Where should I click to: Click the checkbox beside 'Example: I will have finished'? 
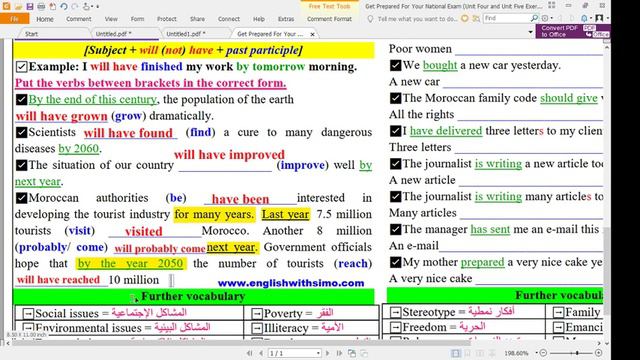point(21,67)
